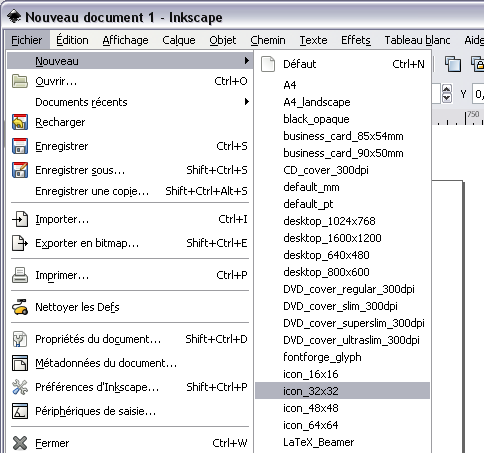Click the Enregistrer sous floppy icon
The width and height of the screenshot is (484, 453).
tap(20, 170)
